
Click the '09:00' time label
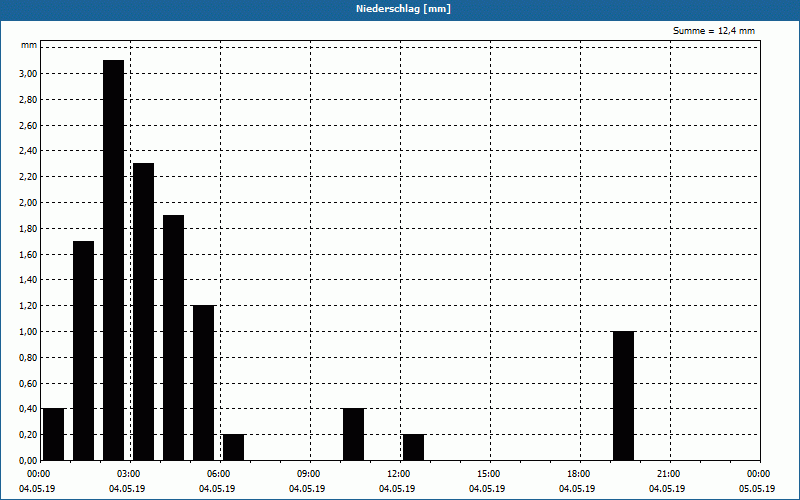coord(308,474)
